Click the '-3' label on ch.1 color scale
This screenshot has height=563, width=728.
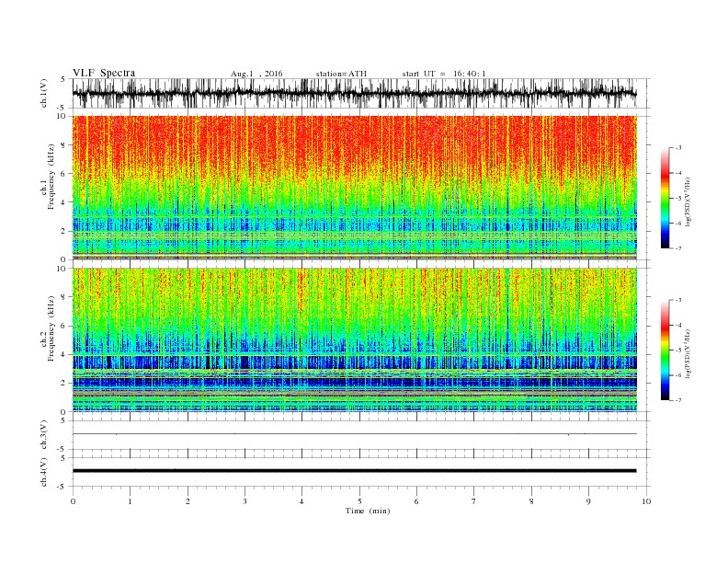[678, 148]
